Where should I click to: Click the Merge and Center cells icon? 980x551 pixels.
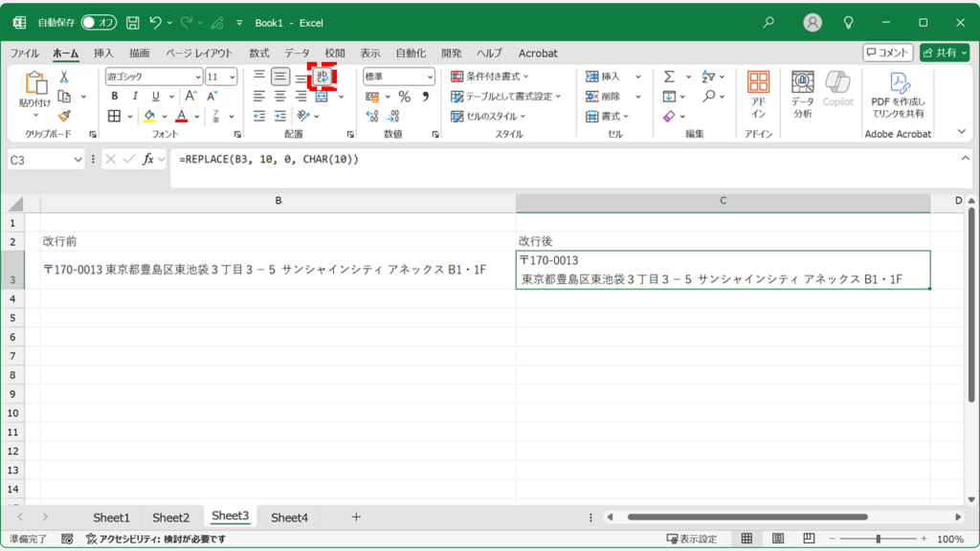(322, 97)
